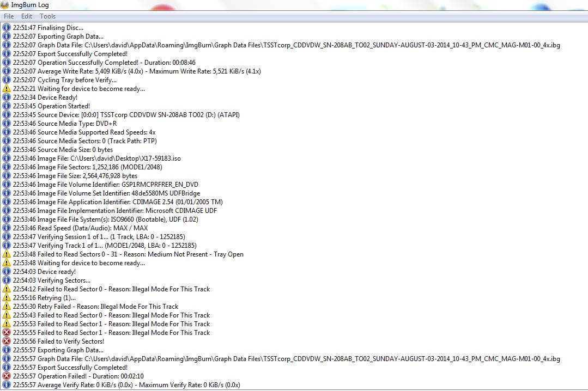The image size is (588, 391).
Task: Select 'Image File Volume Identifier: GSP1RMCPRFRER_EN_DVD' line
Action: pyautogui.click(x=106, y=185)
